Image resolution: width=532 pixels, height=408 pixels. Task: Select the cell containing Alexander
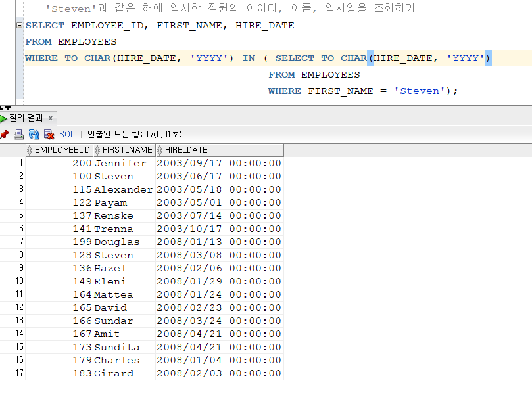tap(124, 189)
